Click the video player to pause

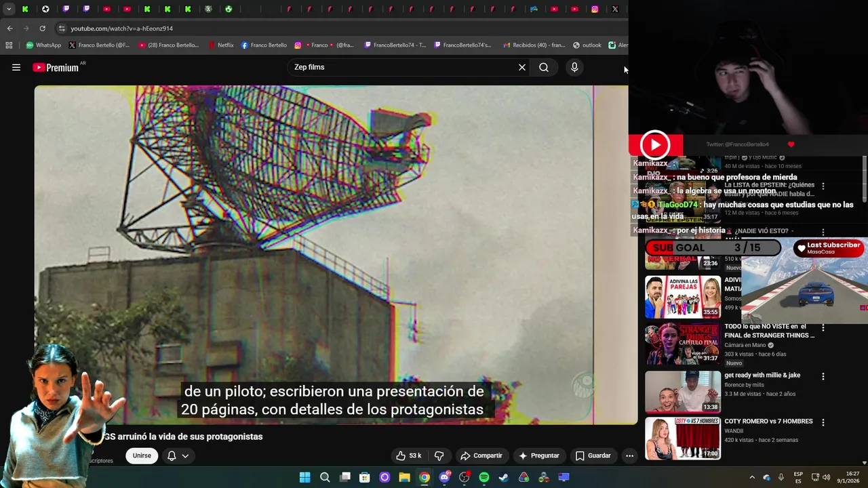336,255
